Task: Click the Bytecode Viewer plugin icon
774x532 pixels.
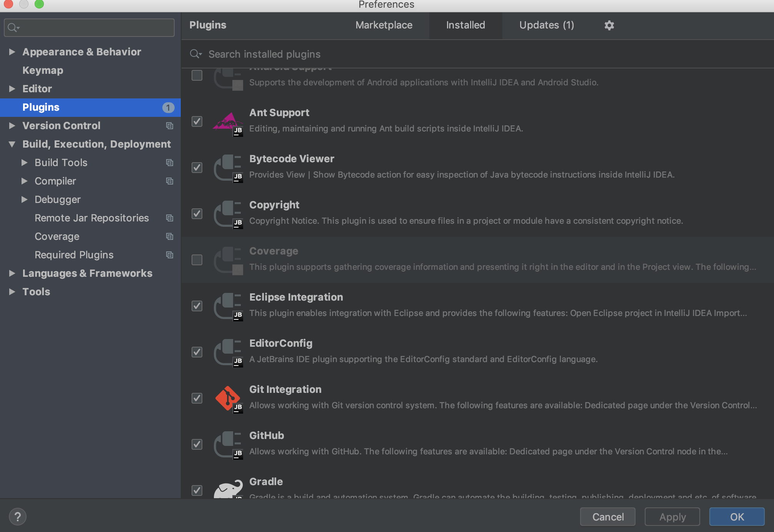Action: [228, 168]
